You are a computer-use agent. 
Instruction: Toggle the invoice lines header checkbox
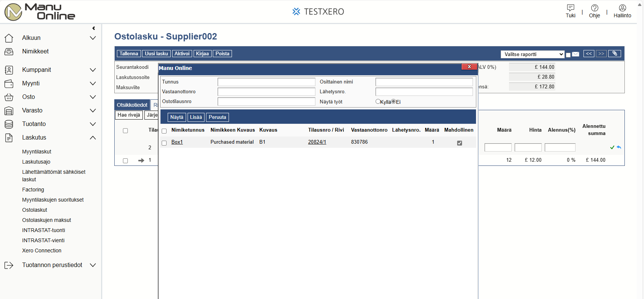click(x=125, y=131)
